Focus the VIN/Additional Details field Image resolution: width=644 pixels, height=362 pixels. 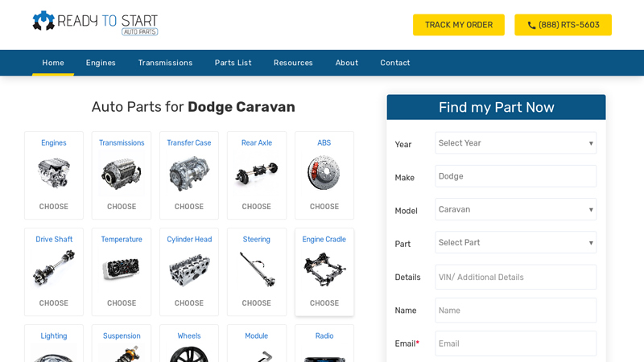point(515,277)
